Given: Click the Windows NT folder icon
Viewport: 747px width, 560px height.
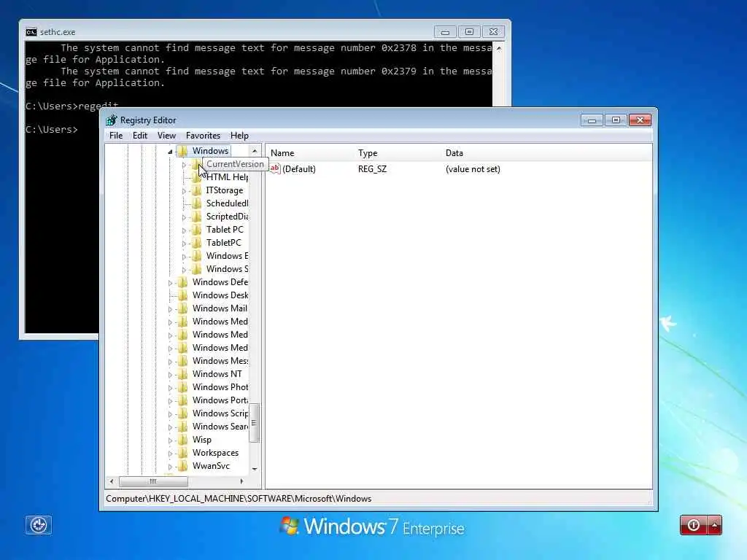Looking at the screenshot, I should point(182,374).
